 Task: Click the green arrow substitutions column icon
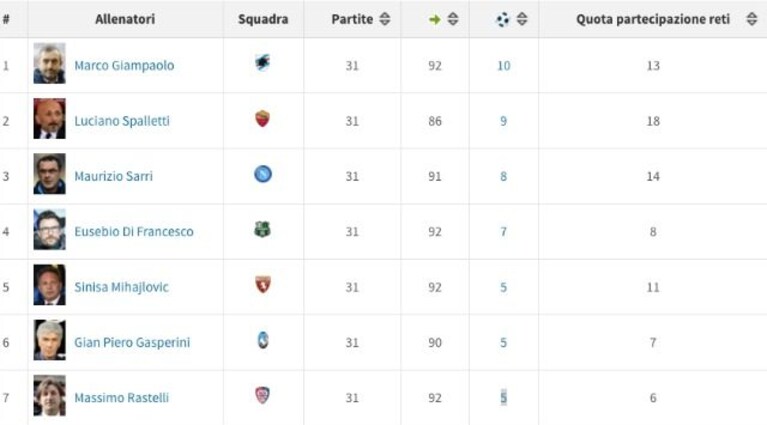(x=434, y=20)
